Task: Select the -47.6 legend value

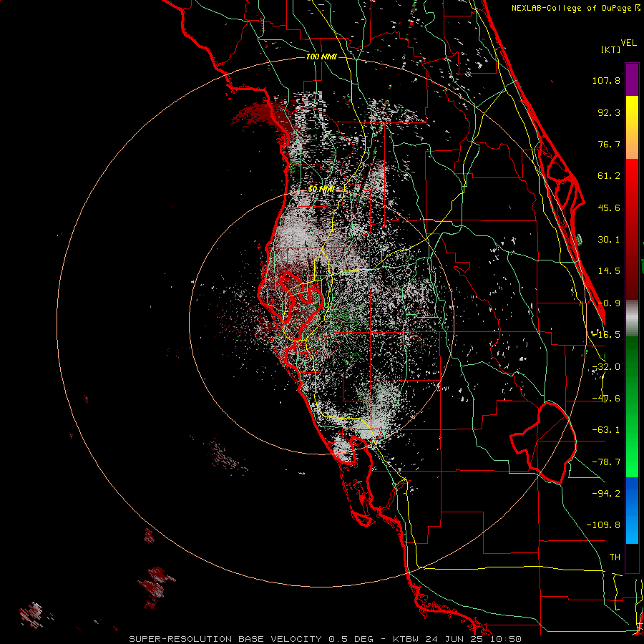Action: click(606, 399)
